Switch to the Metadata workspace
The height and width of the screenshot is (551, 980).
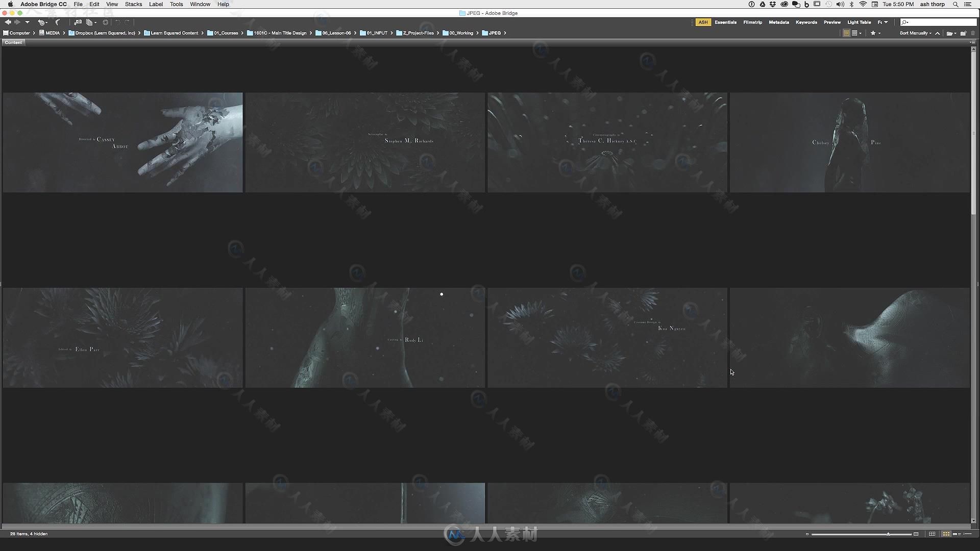(779, 22)
